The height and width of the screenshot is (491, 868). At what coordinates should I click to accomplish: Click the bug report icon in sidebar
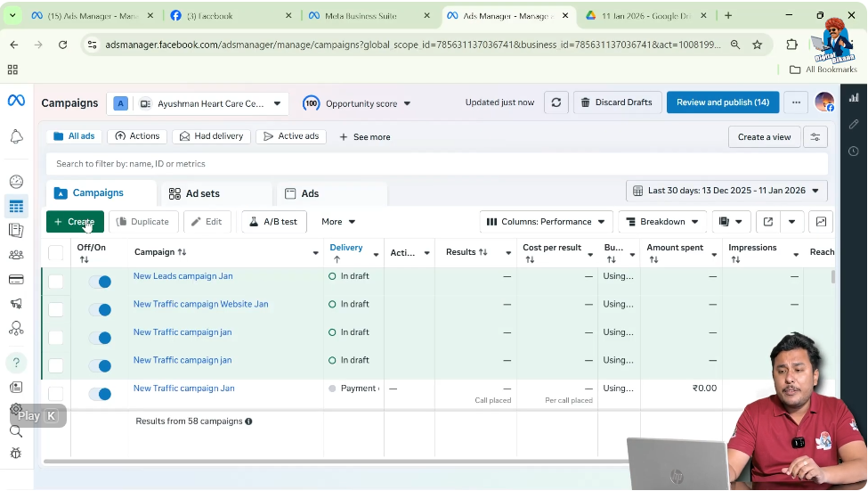[x=16, y=454]
